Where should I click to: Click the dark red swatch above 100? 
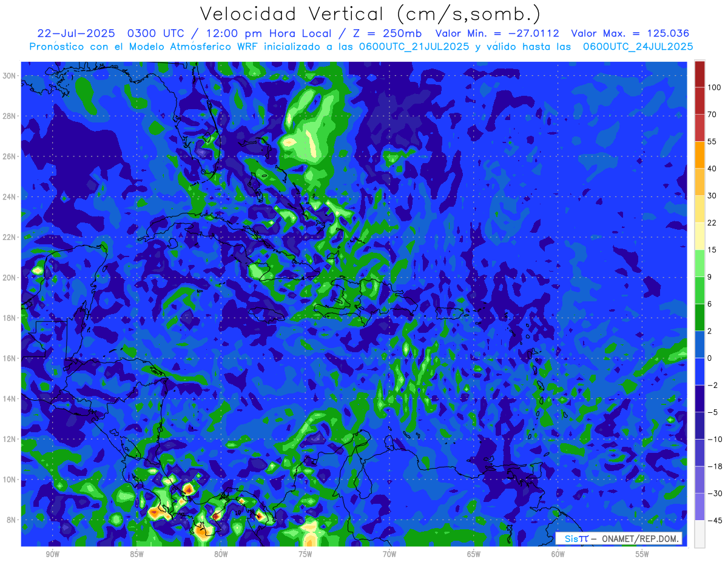(x=699, y=74)
